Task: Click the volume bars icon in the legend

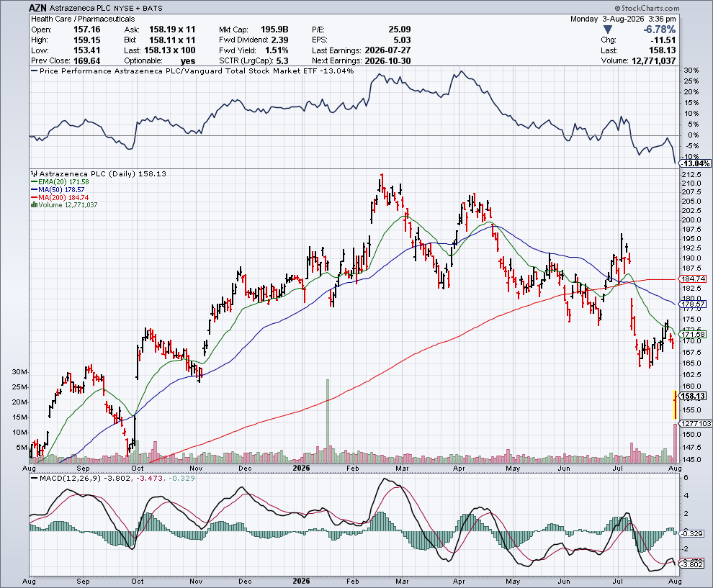Action: coord(34,205)
